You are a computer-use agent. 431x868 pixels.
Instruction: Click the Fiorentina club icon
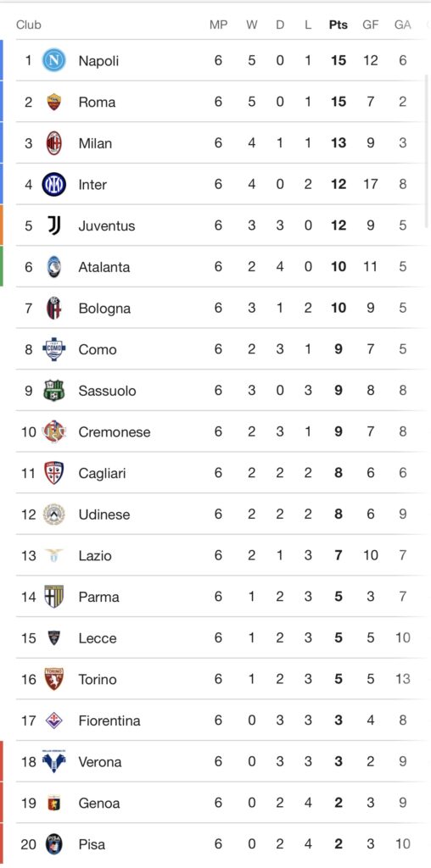click(x=53, y=721)
